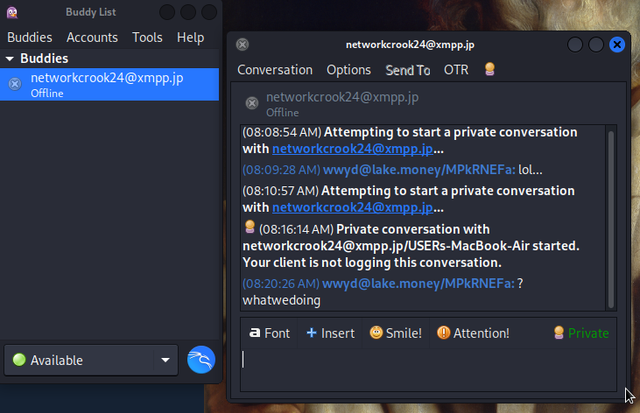Select networkcrook24@xmpp.jp in the buddy list
640x413 pixels.
(x=109, y=84)
